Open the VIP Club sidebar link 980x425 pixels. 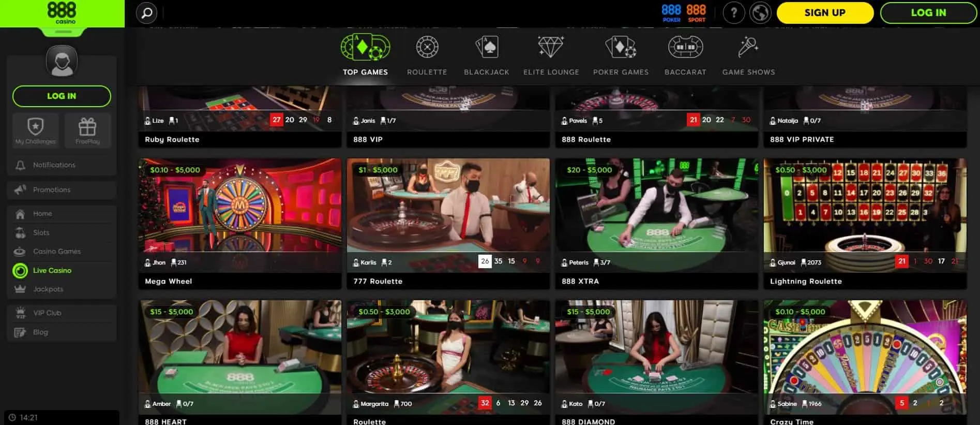pyautogui.click(x=62, y=313)
